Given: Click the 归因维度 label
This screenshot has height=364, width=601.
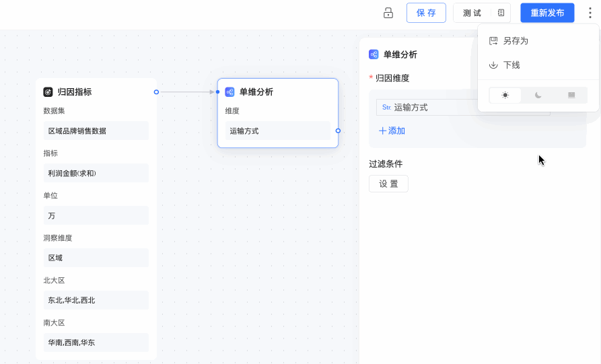Looking at the screenshot, I should (x=392, y=78).
